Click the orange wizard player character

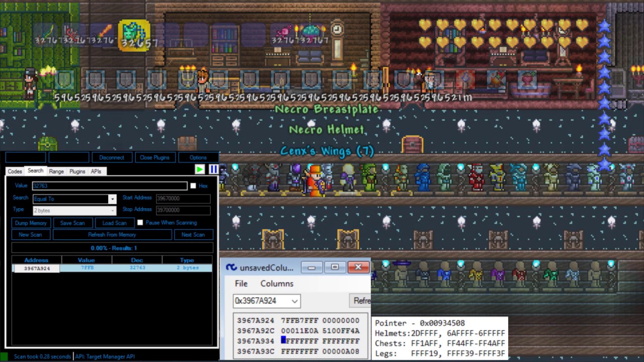(314, 180)
